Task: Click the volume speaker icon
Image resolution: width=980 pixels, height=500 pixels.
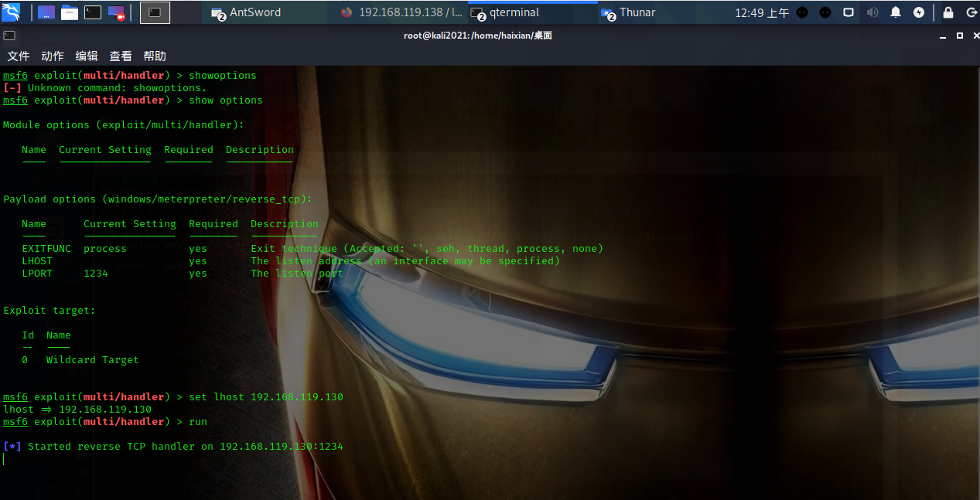Action: 872,12
